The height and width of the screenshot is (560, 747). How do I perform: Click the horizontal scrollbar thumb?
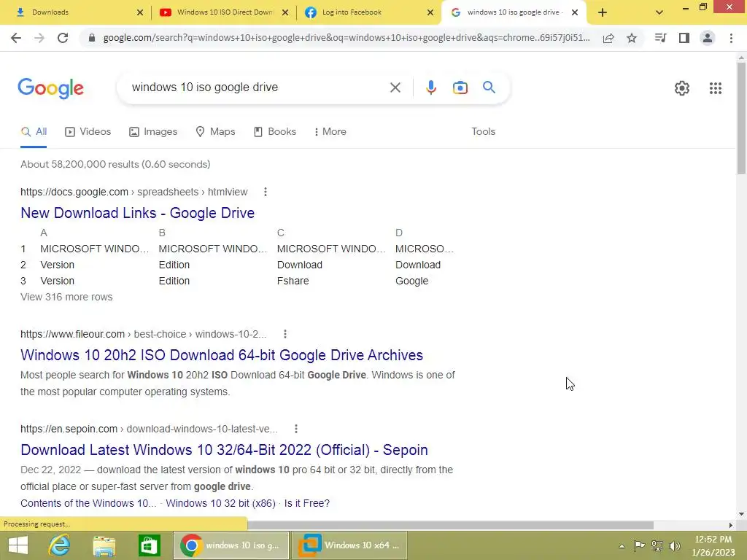pyautogui.click(x=450, y=525)
